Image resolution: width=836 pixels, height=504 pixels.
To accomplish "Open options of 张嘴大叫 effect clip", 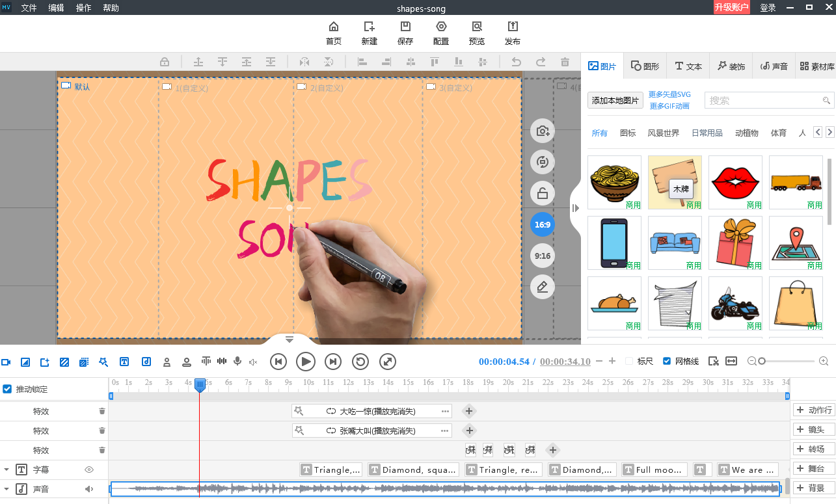I will [x=445, y=431].
